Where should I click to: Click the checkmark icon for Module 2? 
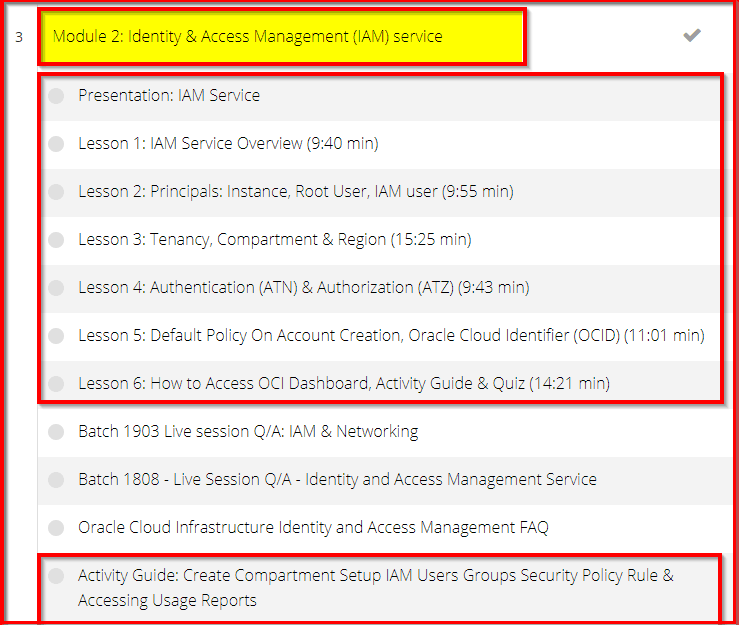click(692, 35)
